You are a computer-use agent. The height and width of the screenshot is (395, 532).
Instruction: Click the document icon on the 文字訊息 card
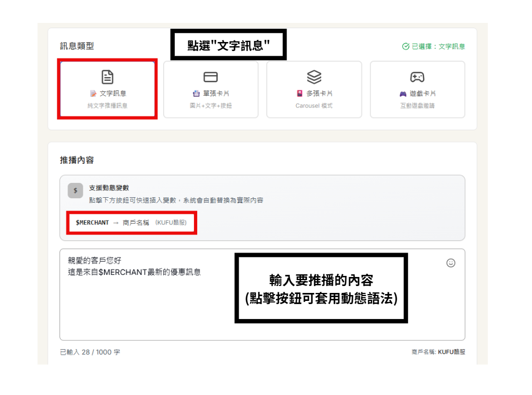107,77
